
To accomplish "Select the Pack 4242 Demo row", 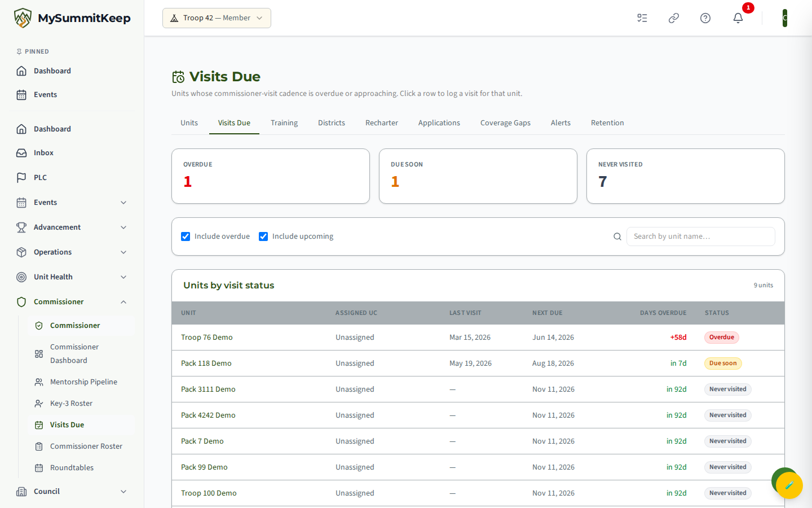I will click(478, 415).
